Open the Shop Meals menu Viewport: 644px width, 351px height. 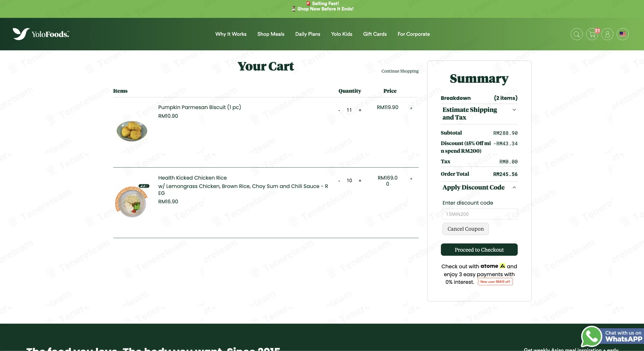[271, 34]
